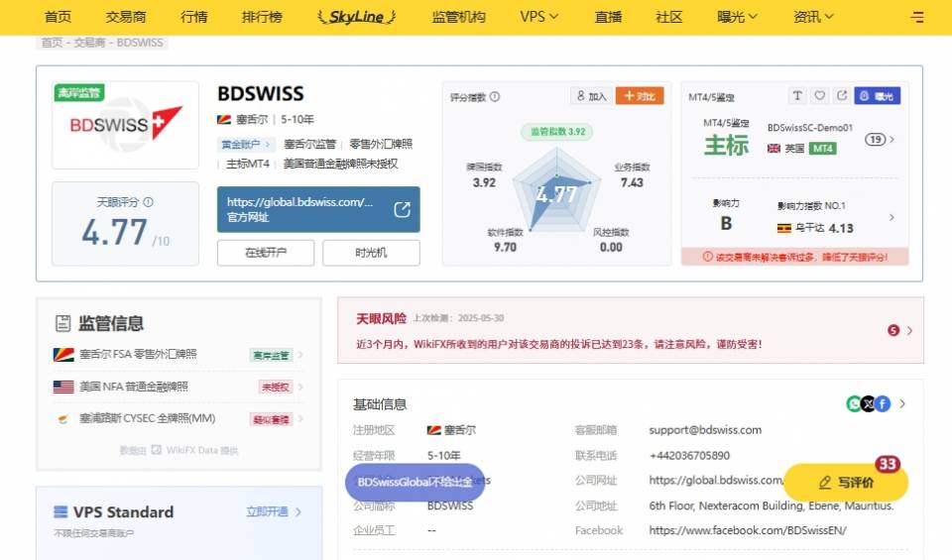Viewport: 952px width, 560px height.
Task: Click the X social icon in 基础信息
Action: click(x=869, y=403)
